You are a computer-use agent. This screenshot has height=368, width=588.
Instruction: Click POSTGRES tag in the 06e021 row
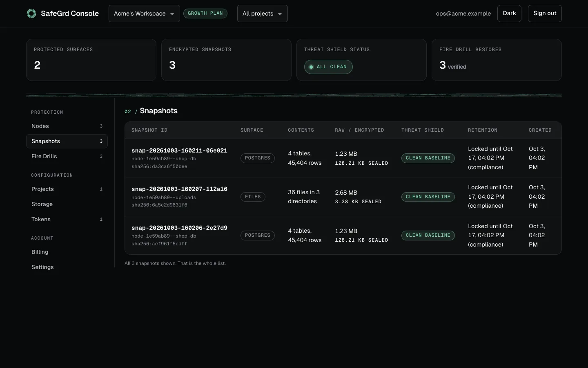[258, 158]
